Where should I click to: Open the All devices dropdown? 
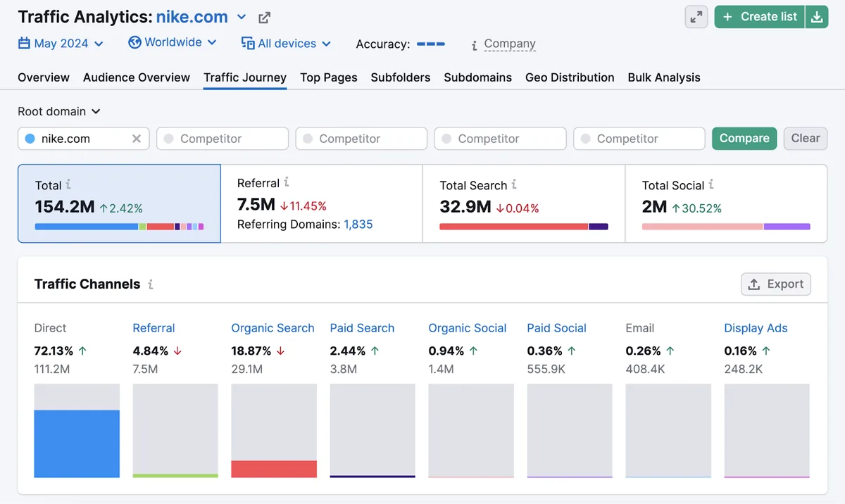click(x=286, y=44)
